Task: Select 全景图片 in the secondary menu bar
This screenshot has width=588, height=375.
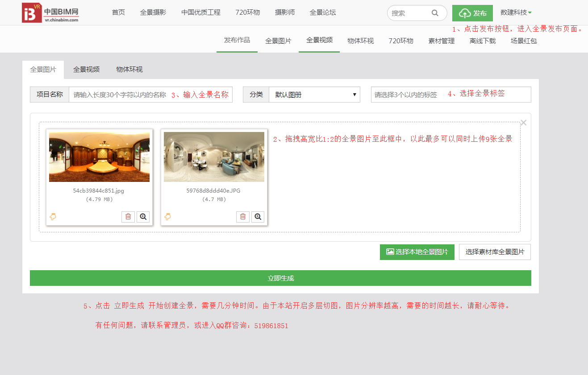Action: click(x=278, y=41)
